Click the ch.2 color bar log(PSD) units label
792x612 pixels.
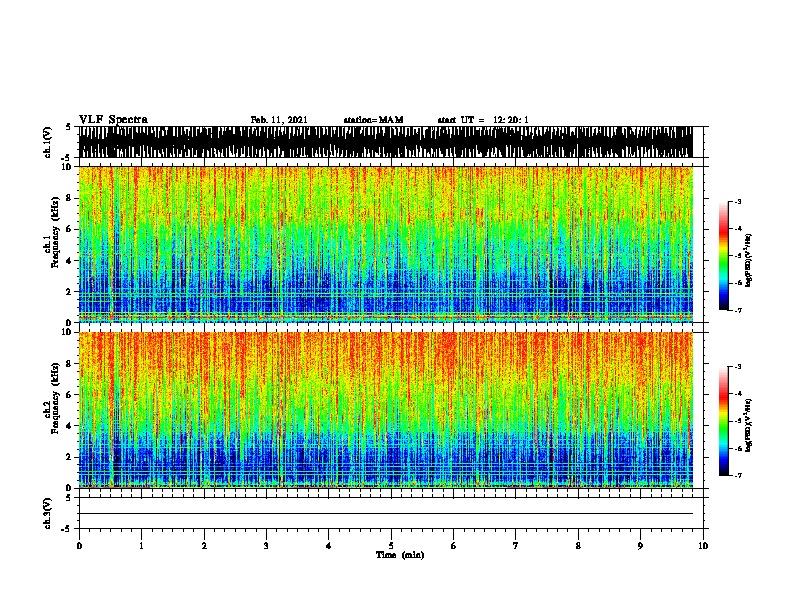coord(749,426)
